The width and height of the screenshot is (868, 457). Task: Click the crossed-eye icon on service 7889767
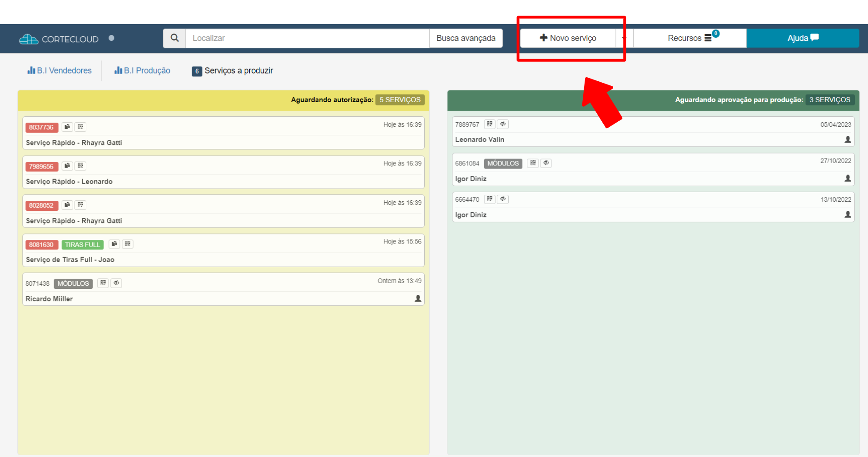[x=503, y=124]
